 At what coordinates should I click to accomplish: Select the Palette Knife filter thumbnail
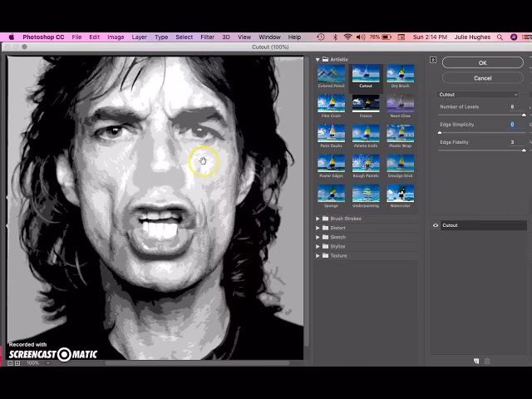click(x=366, y=133)
